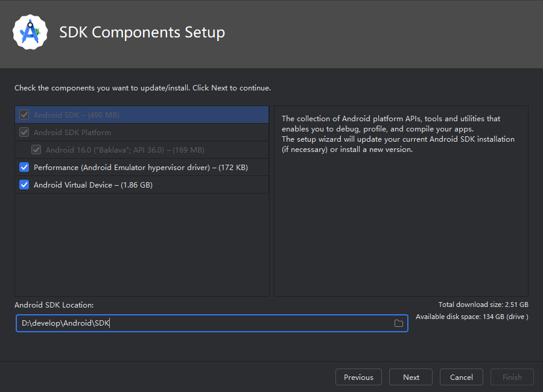The width and height of the screenshot is (543, 392).
Task: Select the Android SDK Platform row label
Action: (x=72, y=132)
